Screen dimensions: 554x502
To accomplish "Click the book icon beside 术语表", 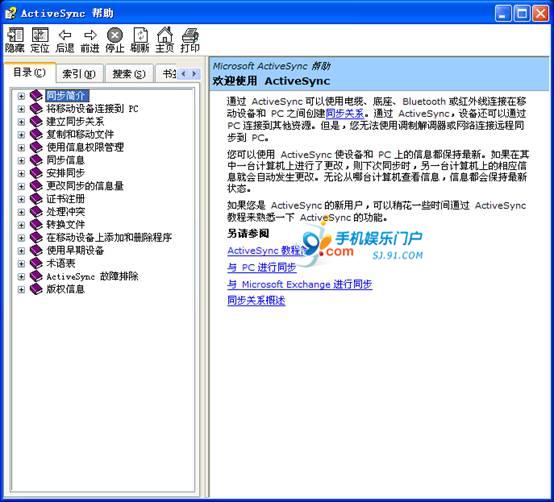I will click(x=36, y=263).
